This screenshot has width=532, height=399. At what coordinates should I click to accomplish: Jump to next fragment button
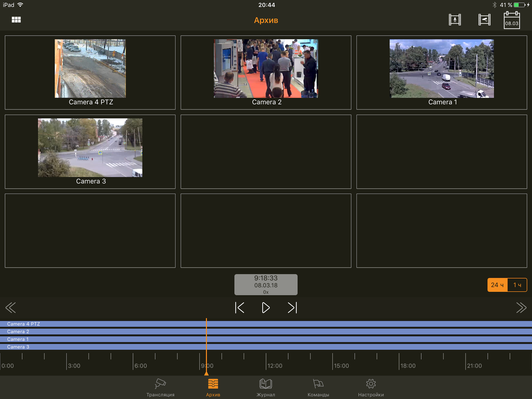[x=292, y=308]
